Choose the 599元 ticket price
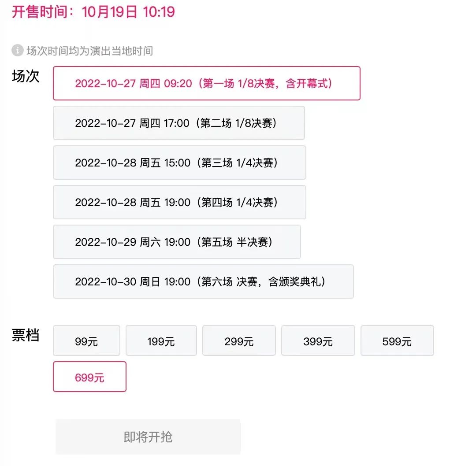This screenshot has width=476, height=466. (397, 341)
